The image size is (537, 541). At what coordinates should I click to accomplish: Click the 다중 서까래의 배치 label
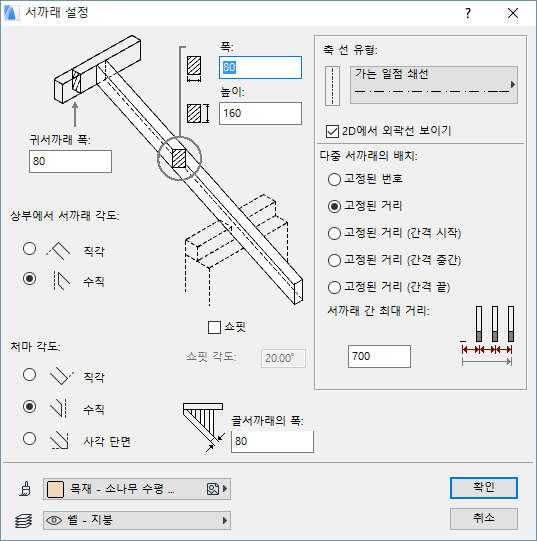[x=368, y=156]
